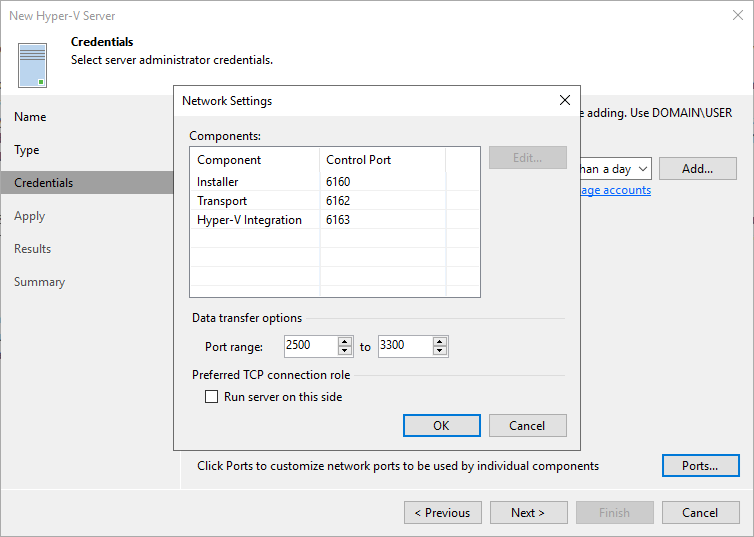
Task: Go back with the Previous button
Action: click(x=443, y=512)
